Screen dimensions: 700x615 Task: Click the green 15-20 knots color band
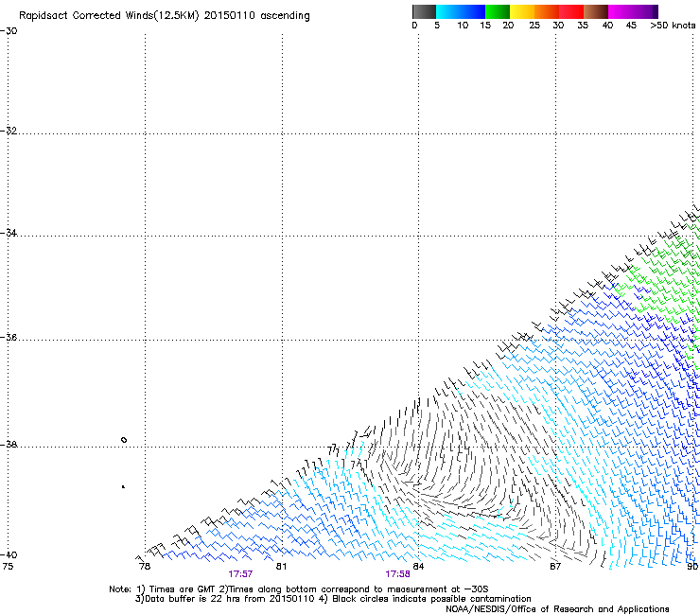(x=497, y=11)
